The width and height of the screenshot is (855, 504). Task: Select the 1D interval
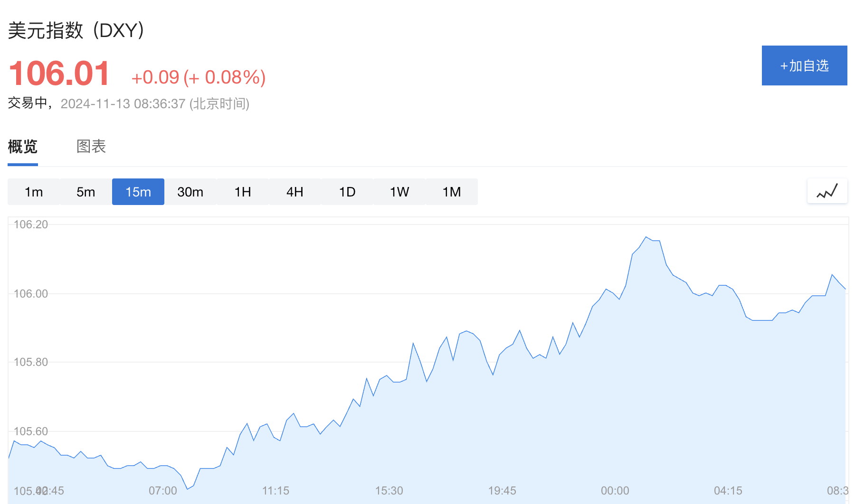point(347,192)
